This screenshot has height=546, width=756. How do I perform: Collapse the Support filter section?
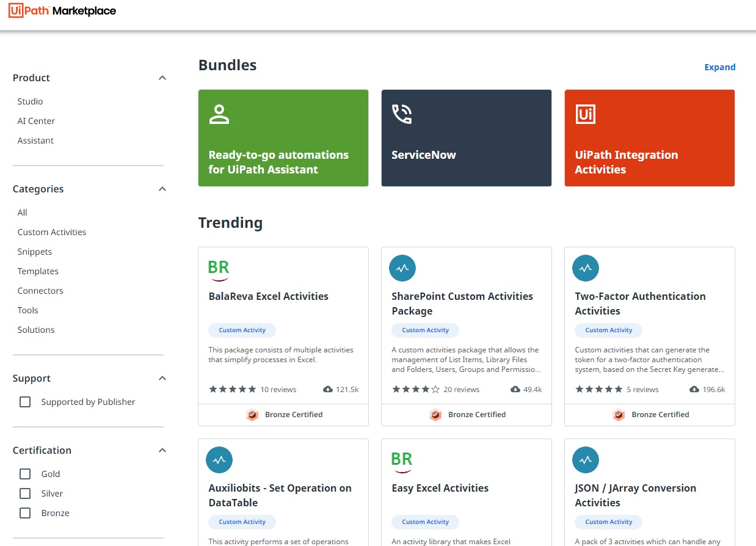coord(162,378)
